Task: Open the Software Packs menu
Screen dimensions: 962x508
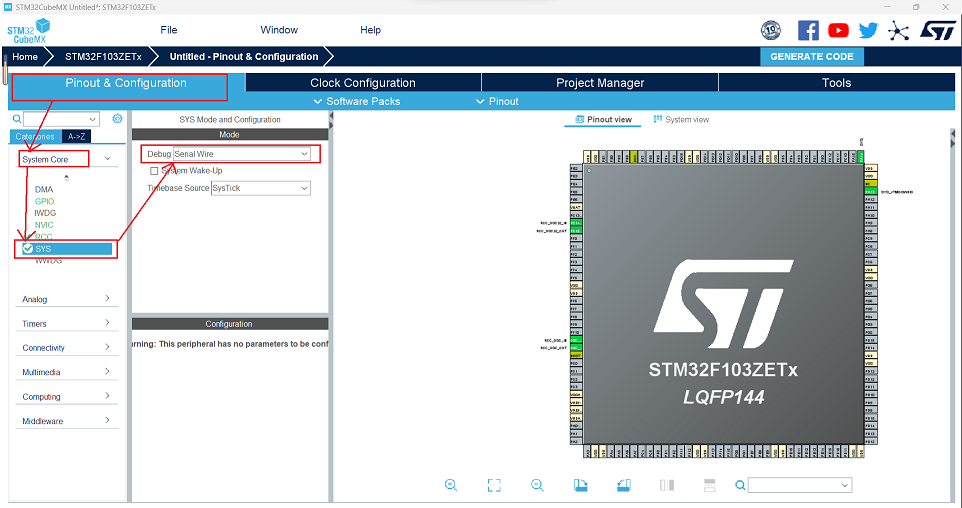Action: point(356,101)
